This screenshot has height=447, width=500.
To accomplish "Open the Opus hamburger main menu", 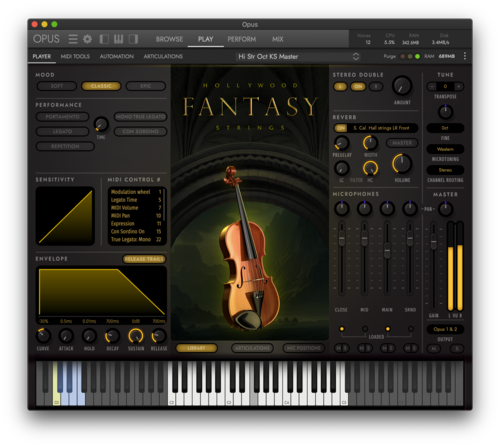I will click(x=73, y=39).
